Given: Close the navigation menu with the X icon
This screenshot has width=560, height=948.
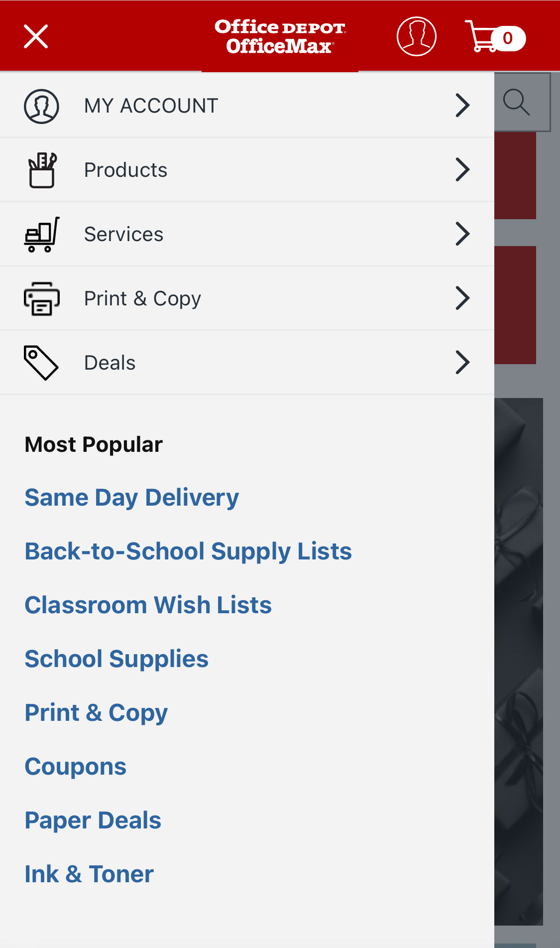Looking at the screenshot, I should 36,36.
